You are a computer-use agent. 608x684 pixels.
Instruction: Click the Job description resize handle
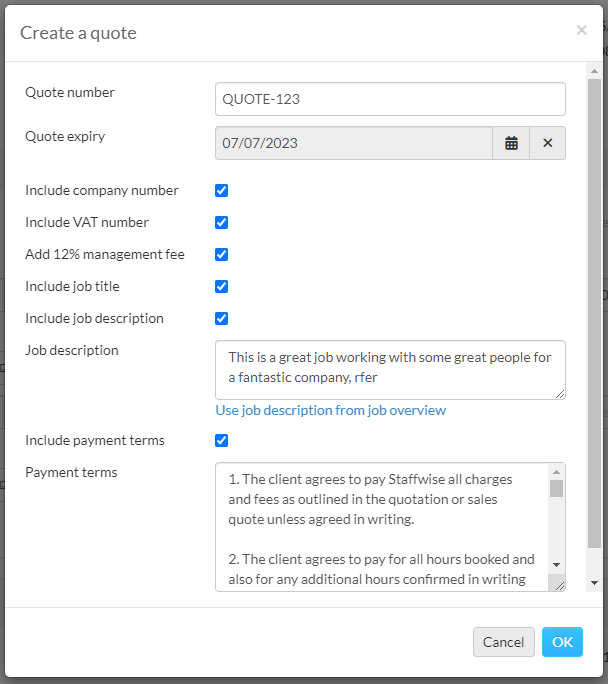point(560,394)
